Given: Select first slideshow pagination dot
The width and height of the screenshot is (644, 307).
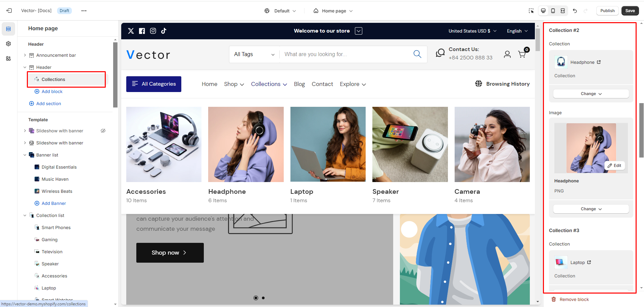Looking at the screenshot, I should (x=256, y=298).
